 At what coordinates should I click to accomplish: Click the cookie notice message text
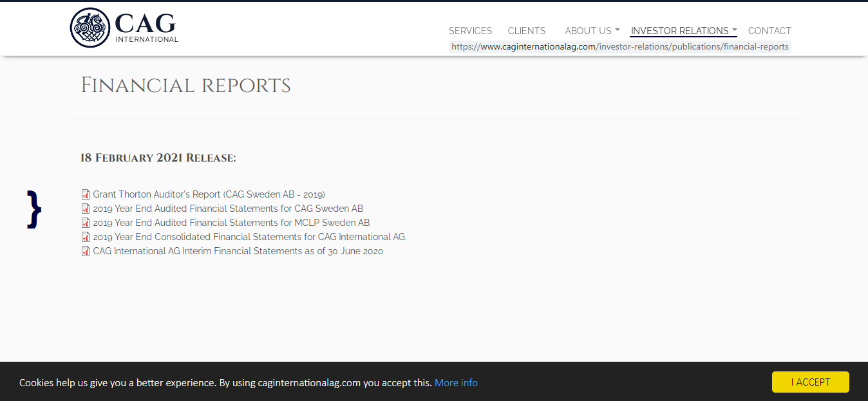[x=225, y=382]
